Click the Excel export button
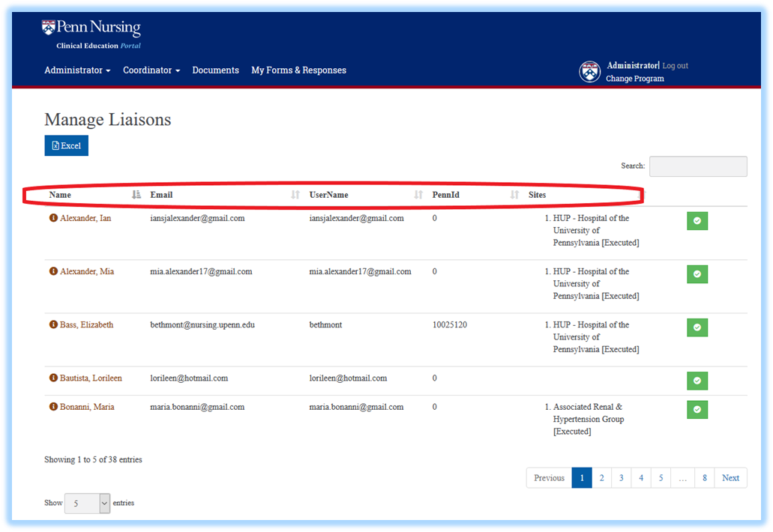The image size is (773, 532). (66, 145)
